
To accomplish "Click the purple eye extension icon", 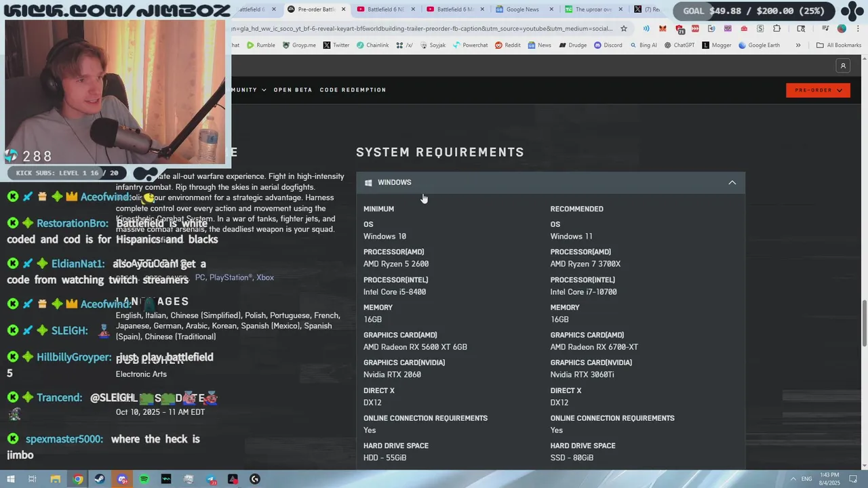I will coord(728,28).
